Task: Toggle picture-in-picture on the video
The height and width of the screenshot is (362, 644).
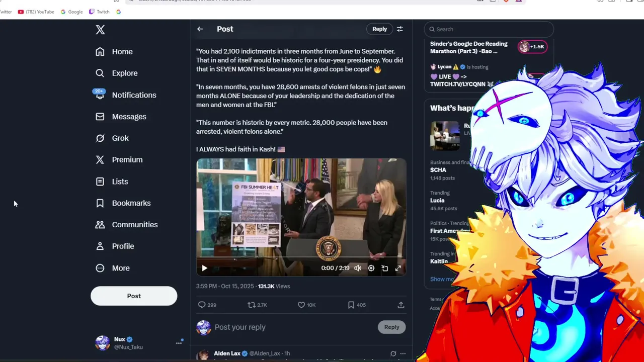Action: (x=385, y=268)
